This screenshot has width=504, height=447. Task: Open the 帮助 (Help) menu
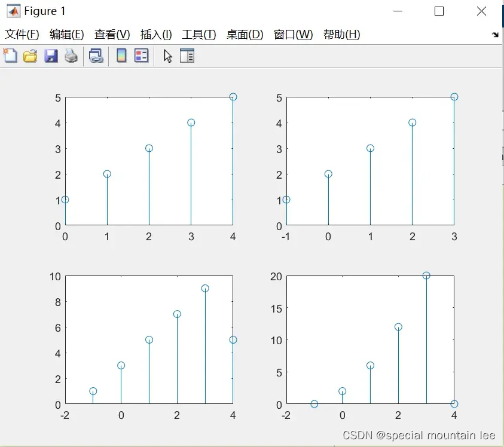click(x=341, y=34)
